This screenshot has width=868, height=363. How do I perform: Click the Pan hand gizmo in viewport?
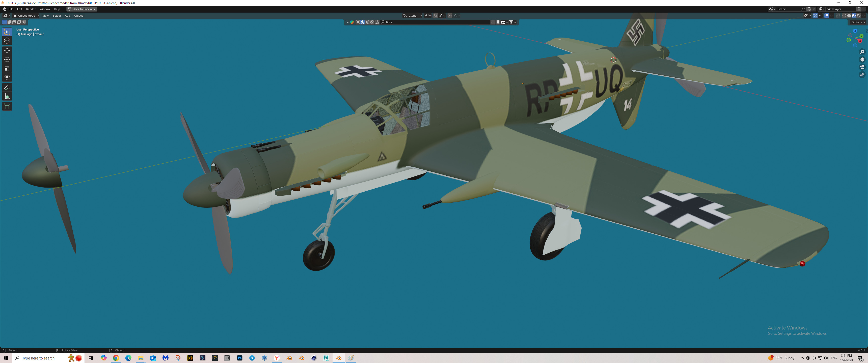click(x=862, y=59)
